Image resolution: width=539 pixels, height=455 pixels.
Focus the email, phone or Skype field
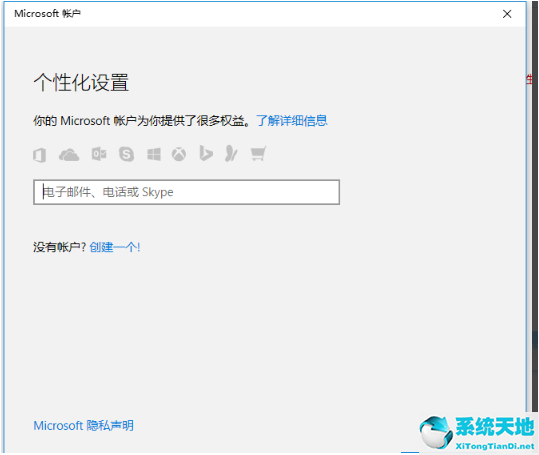tap(187, 192)
